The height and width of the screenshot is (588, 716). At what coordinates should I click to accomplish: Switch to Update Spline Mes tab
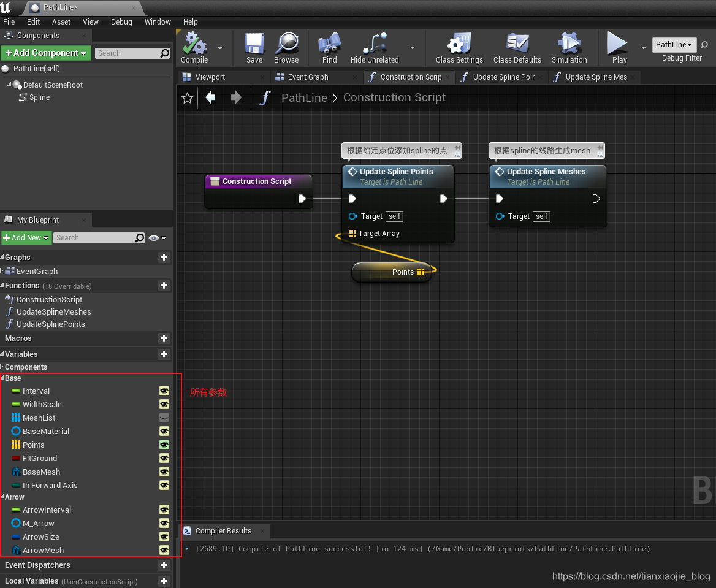(593, 77)
